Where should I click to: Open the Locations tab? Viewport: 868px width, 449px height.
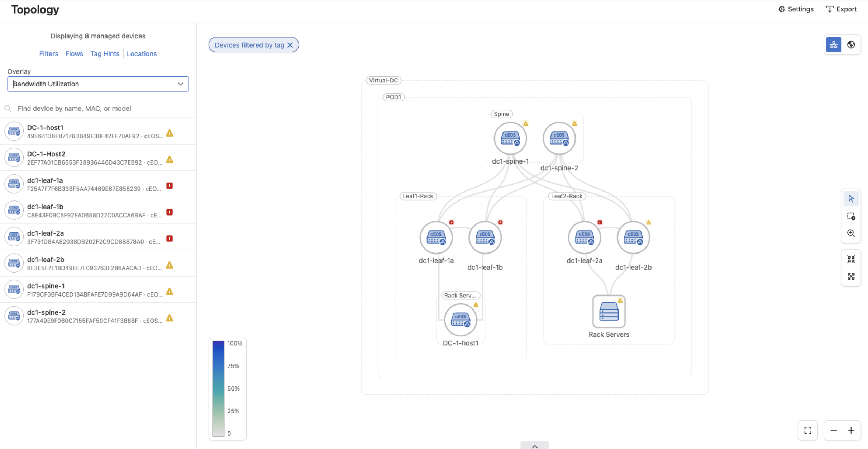[142, 54]
